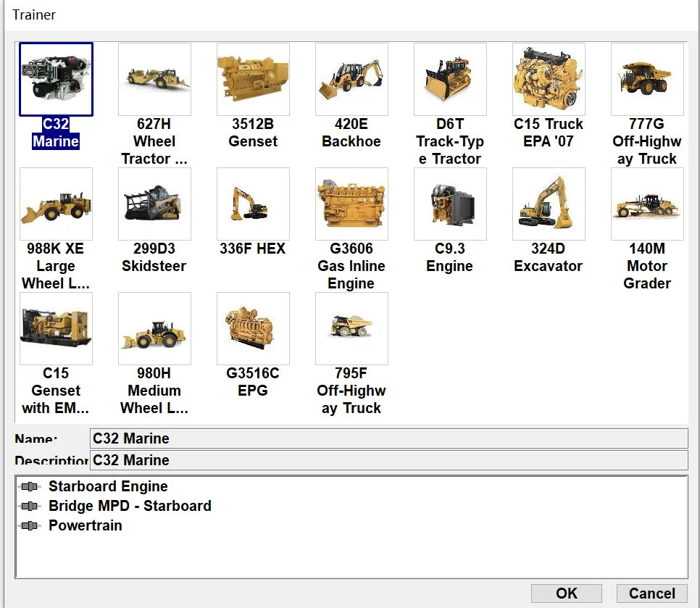
Task: Select the 420E Backhoe trainer
Action: click(351, 78)
